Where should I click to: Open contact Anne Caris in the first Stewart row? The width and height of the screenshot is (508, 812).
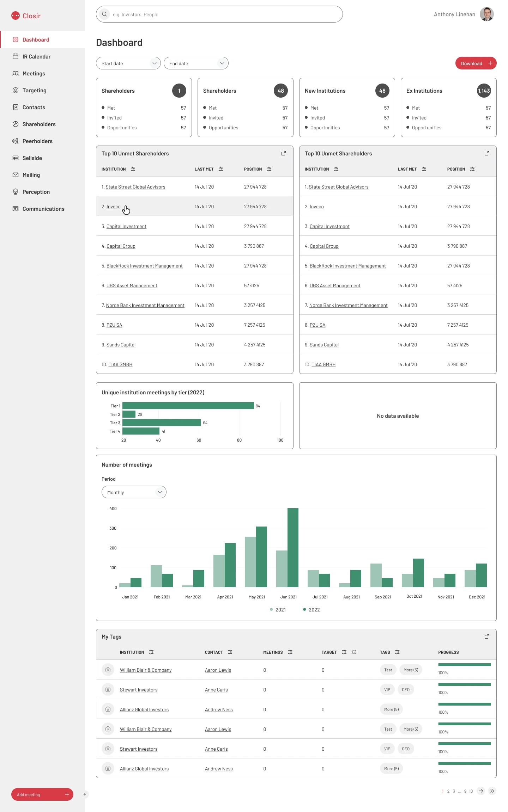pos(216,690)
